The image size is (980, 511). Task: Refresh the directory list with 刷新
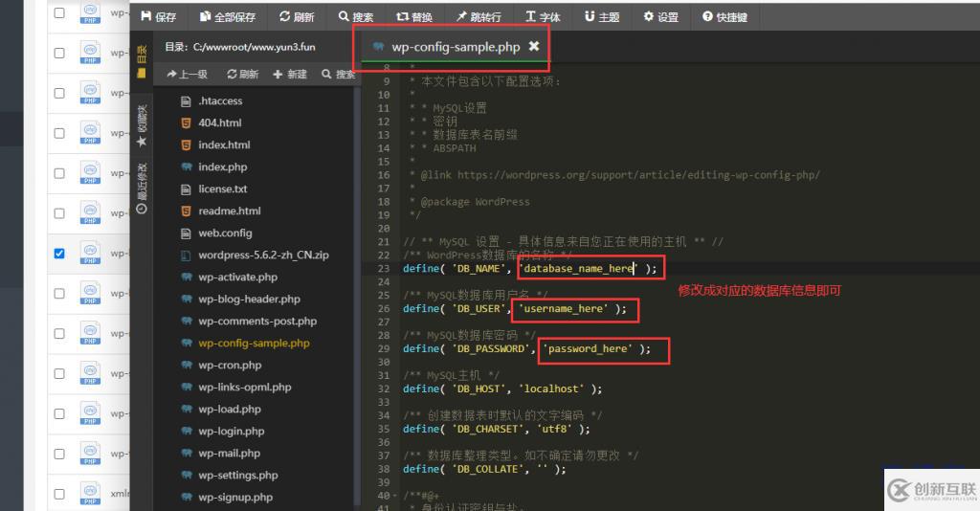242,75
